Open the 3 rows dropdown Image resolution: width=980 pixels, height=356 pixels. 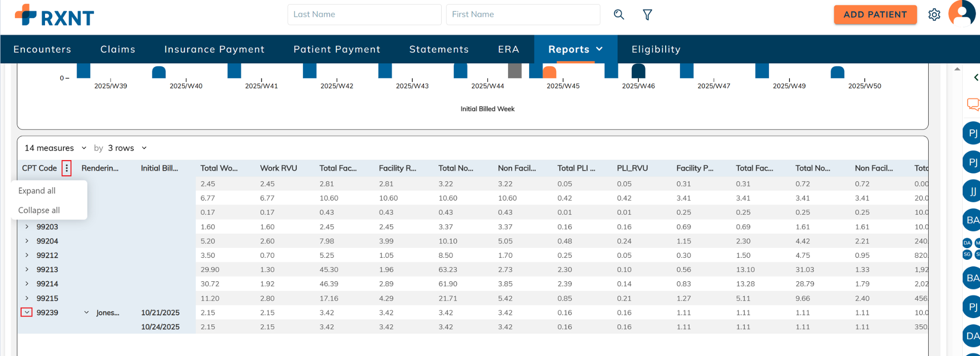point(127,148)
